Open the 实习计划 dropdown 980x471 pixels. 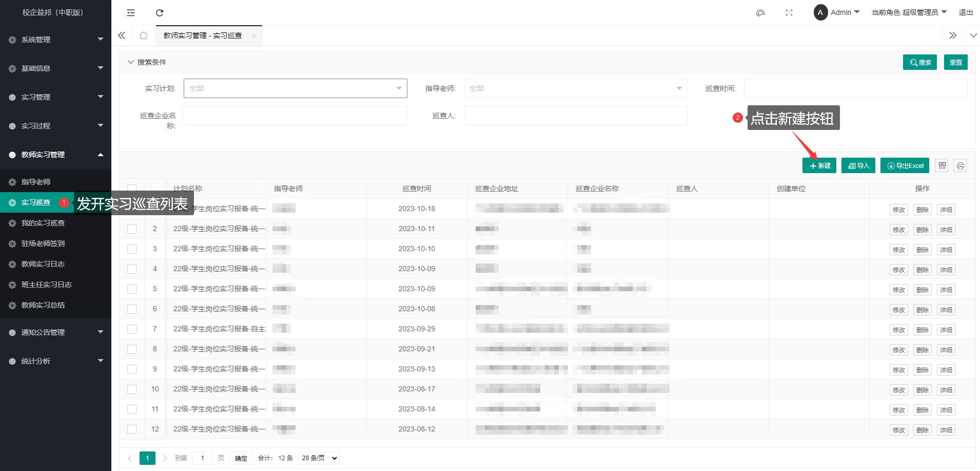(295, 88)
